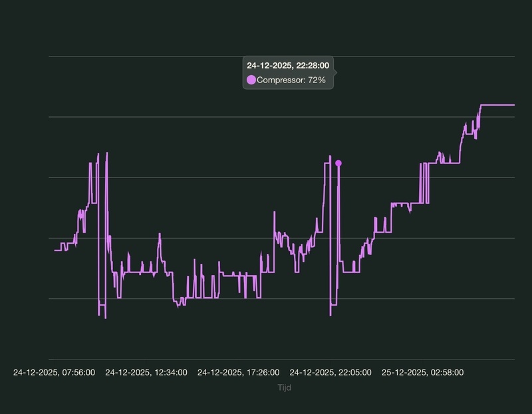This screenshot has width=532, height=414.
Task: Click the 'Compressor: 72%' tooltip text
Action: click(x=291, y=80)
